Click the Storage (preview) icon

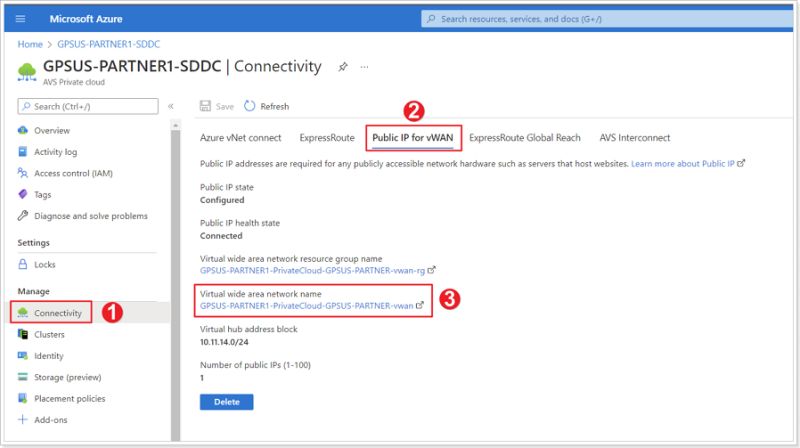[22, 377]
